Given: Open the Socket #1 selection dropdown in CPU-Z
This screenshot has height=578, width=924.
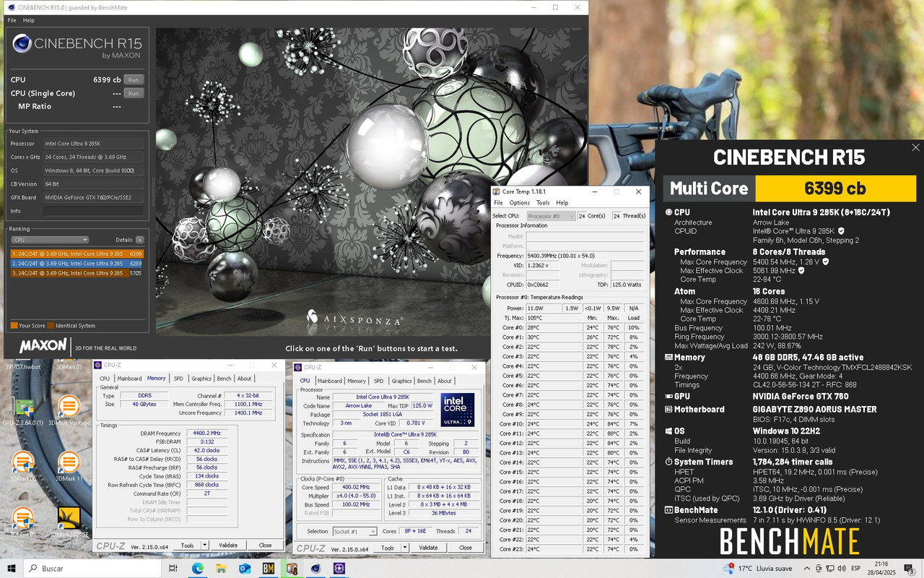Looking at the screenshot, I should [x=353, y=532].
